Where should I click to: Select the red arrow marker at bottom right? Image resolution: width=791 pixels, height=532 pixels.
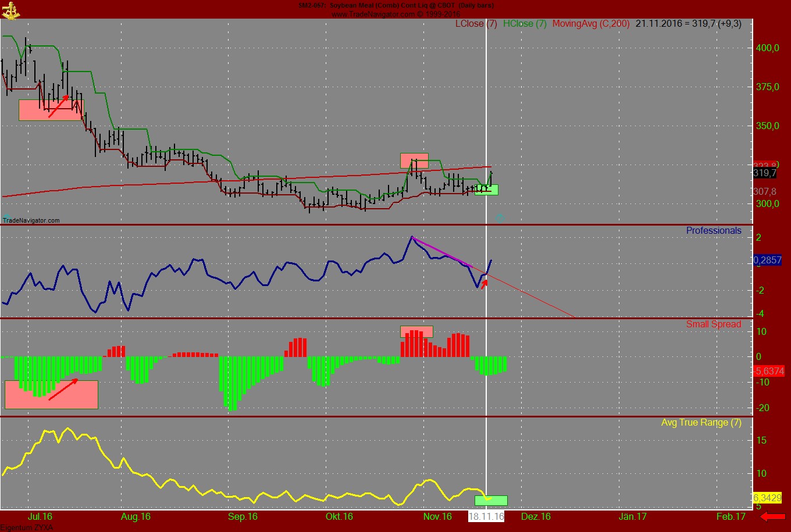(x=774, y=515)
